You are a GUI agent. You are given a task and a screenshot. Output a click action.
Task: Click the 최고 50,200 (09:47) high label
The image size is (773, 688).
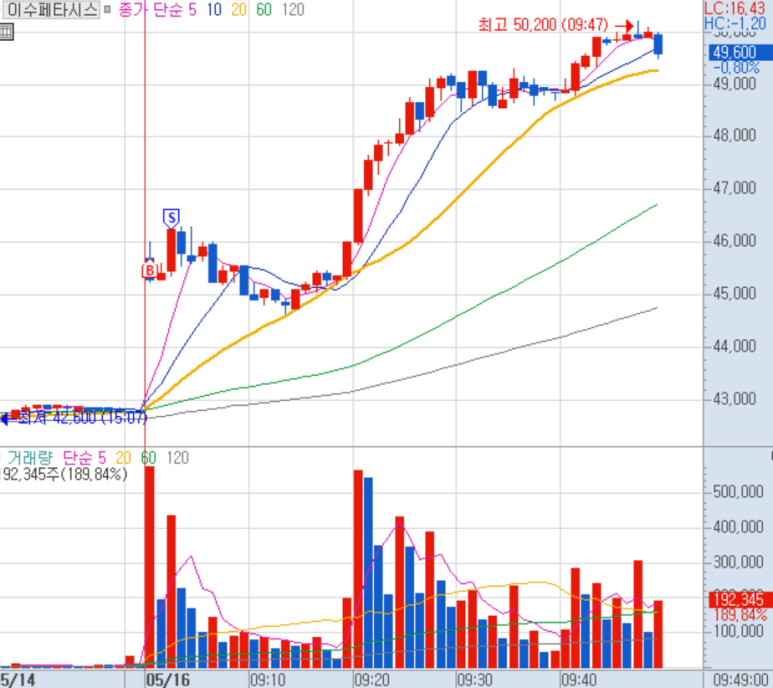(x=543, y=25)
